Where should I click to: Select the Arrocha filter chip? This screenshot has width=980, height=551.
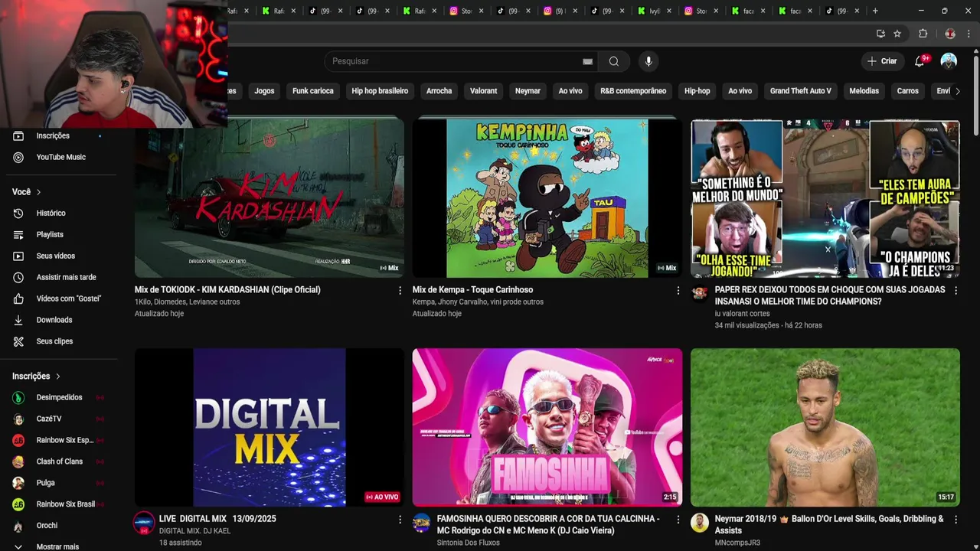[439, 91]
